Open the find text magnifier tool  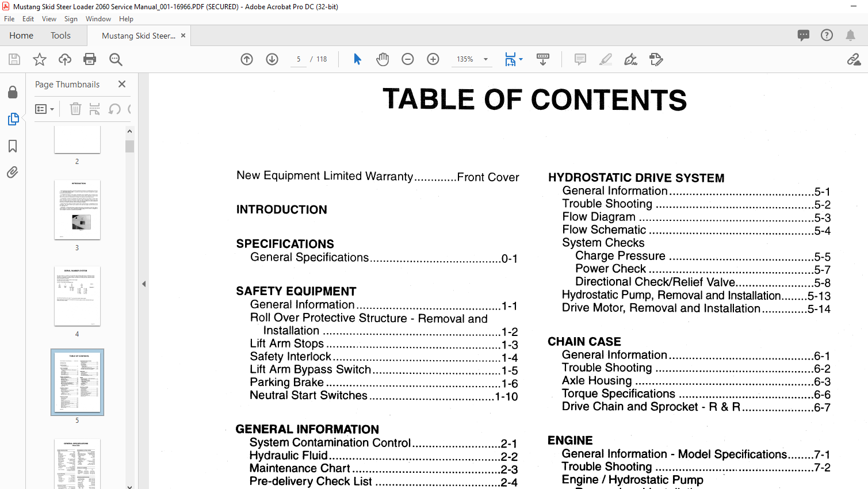116,59
